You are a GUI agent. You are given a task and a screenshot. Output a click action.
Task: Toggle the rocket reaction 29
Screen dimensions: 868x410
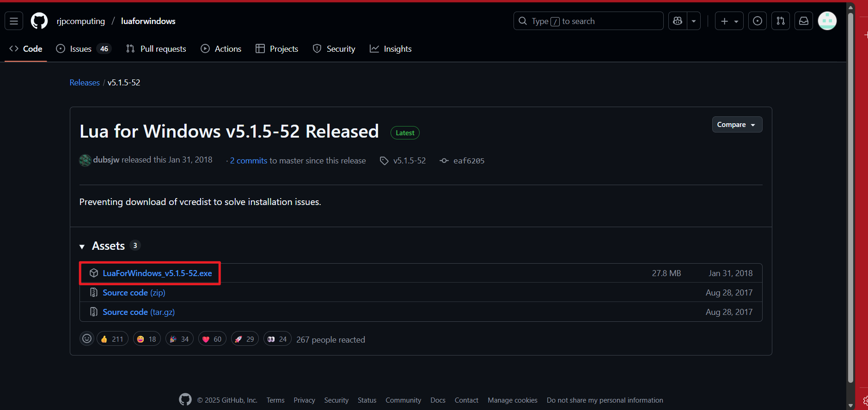(x=245, y=339)
